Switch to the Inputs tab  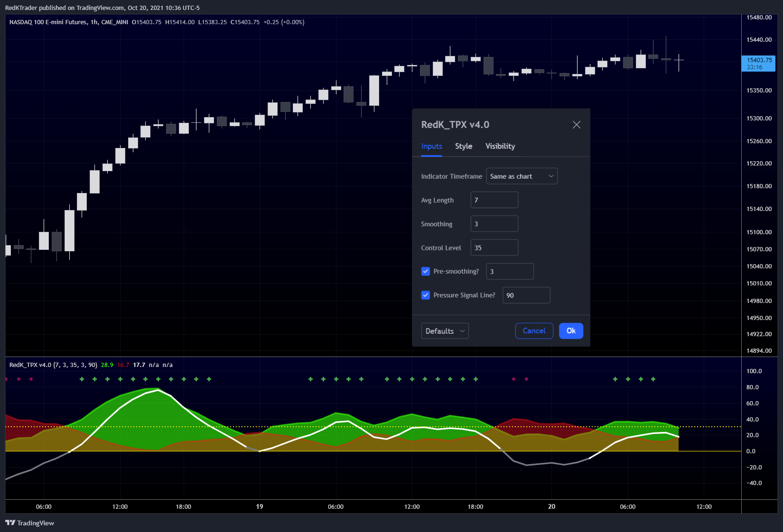pyautogui.click(x=431, y=146)
